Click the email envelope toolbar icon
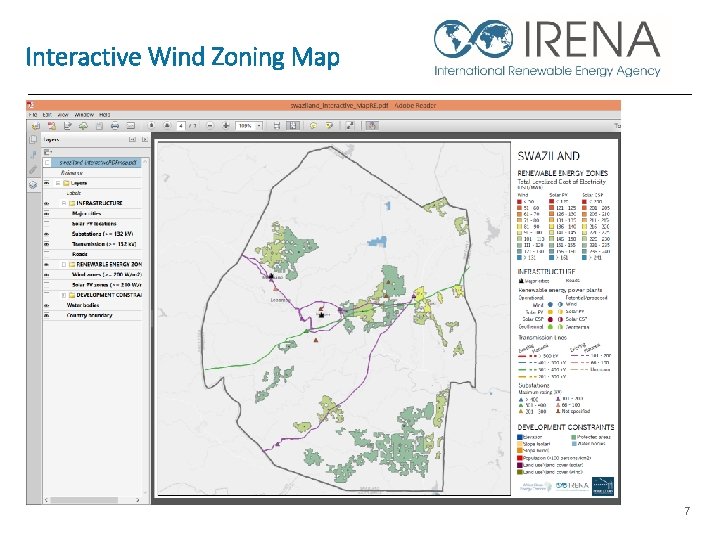The height and width of the screenshot is (540, 720). tap(130, 126)
